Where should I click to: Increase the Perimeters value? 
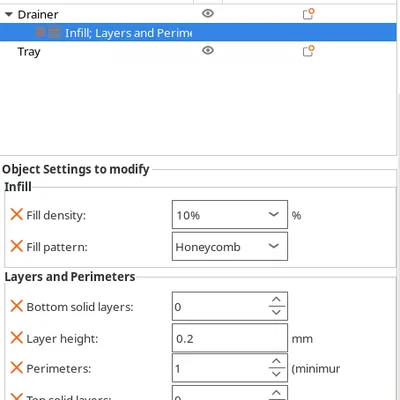coord(276,361)
